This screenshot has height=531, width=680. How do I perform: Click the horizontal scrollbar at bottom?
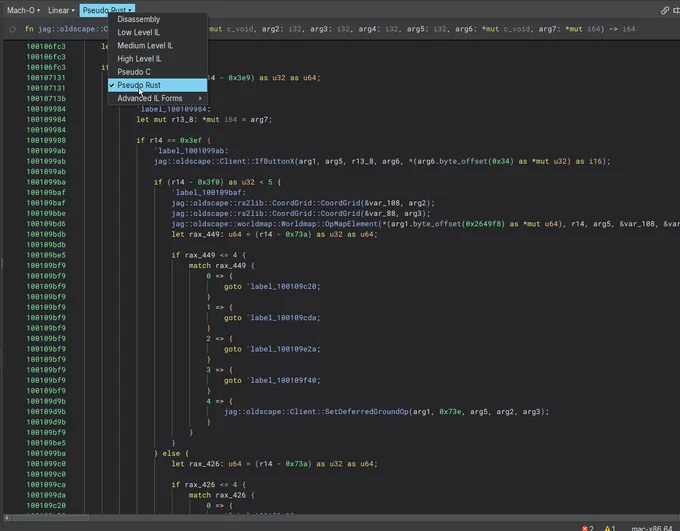click(340, 518)
